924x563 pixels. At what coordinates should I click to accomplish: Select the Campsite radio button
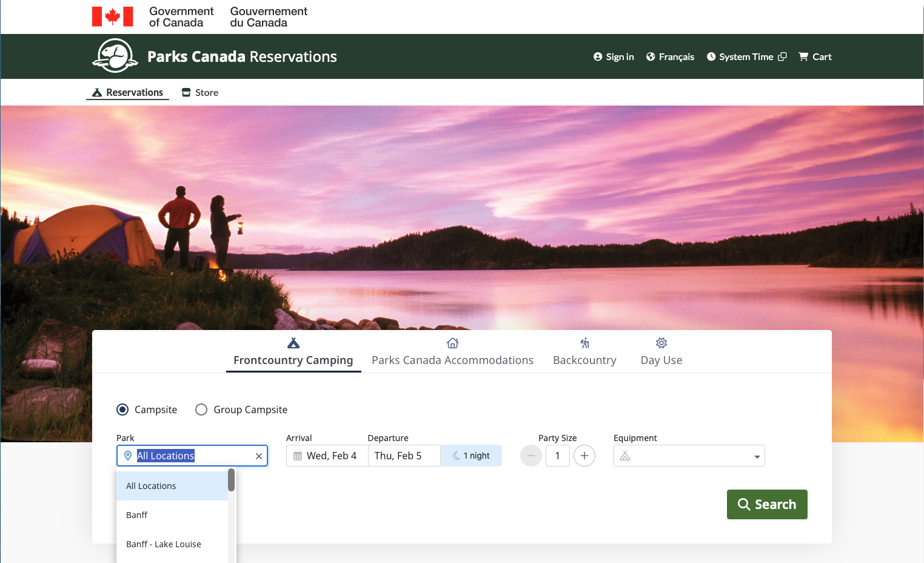122,410
